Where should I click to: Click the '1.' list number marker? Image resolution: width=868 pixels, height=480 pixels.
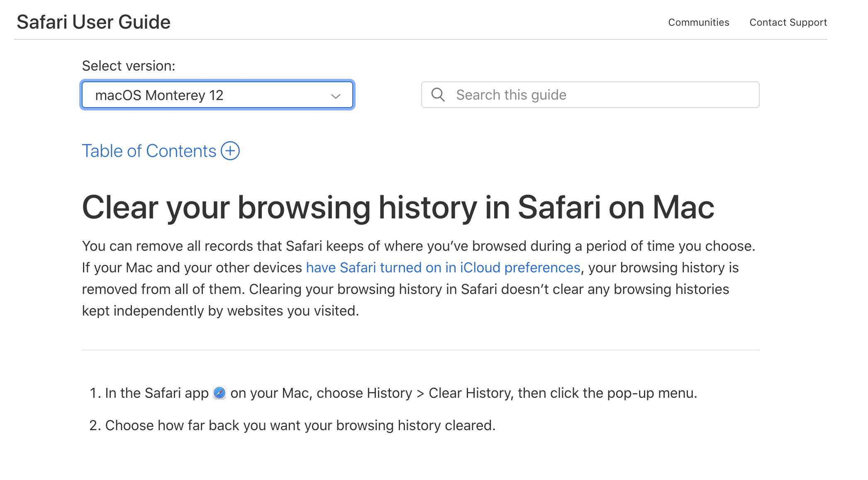[95, 393]
